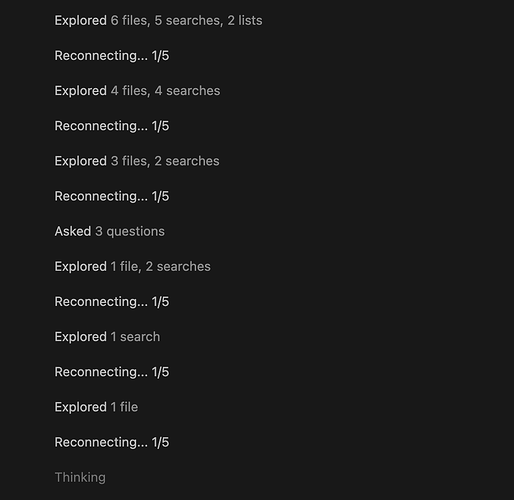
Task: Expand the 'Explored 3 files, 2 searches' entry
Action: [137, 161]
